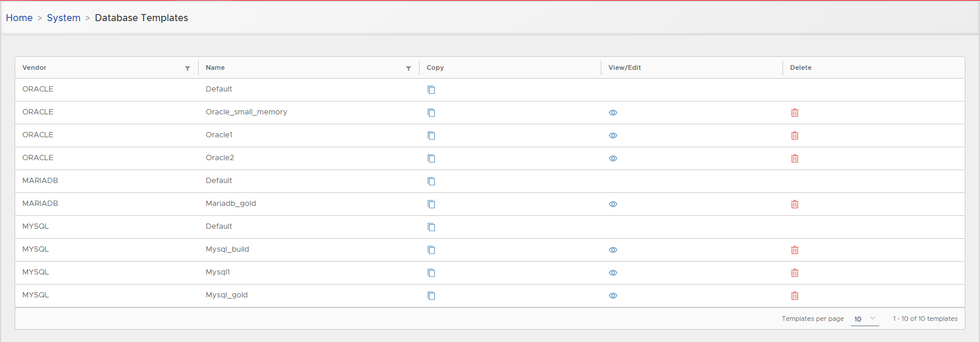View the Mariadb_gold template via eye icon
The height and width of the screenshot is (342, 980).
pos(613,204)
